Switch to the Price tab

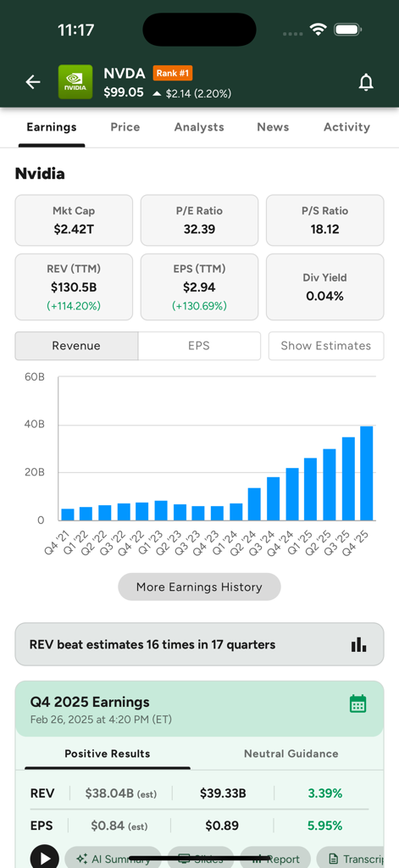point(125,127)
